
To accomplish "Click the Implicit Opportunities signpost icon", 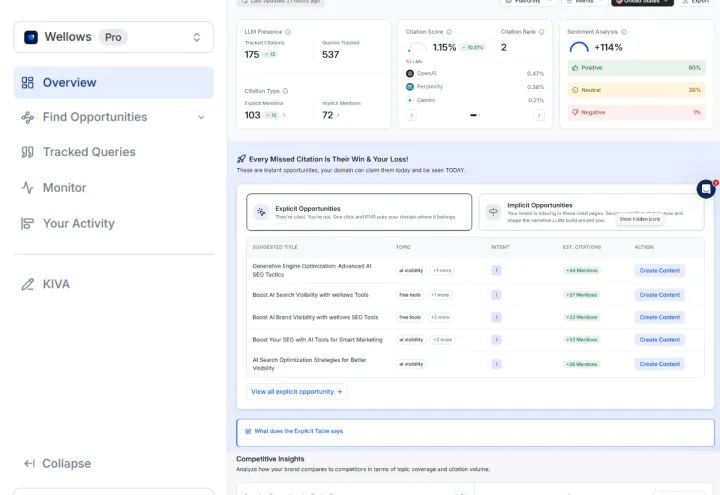I will (493, 212).
